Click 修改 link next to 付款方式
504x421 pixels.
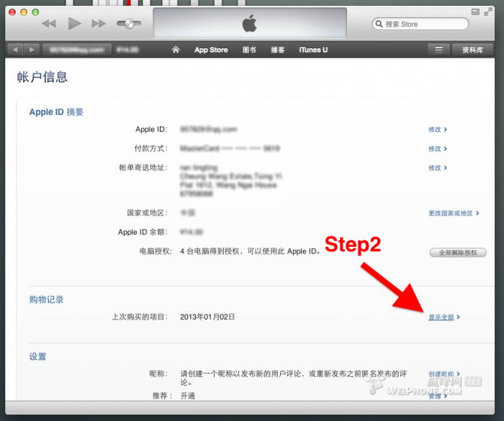[x=438, y=149]
